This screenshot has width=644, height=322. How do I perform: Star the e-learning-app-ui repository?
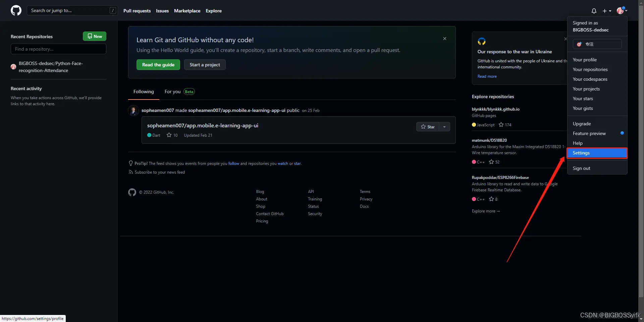[428, 127]
